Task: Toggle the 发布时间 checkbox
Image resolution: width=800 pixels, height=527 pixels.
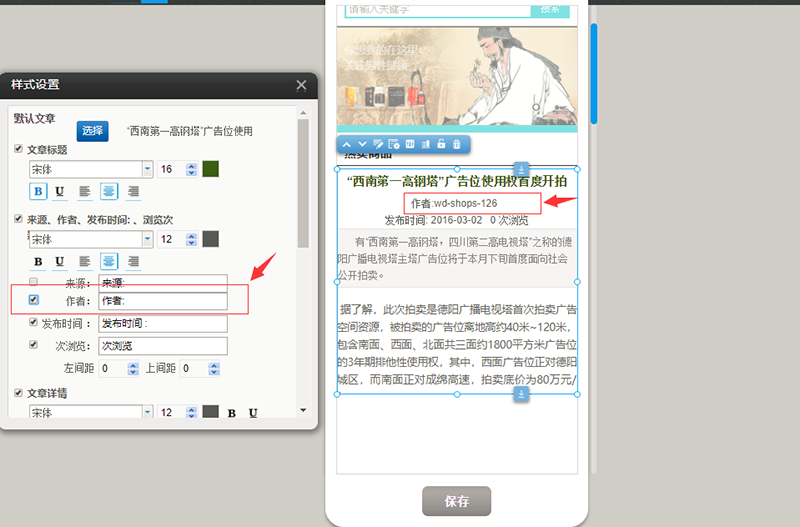Action: (34, 323)
